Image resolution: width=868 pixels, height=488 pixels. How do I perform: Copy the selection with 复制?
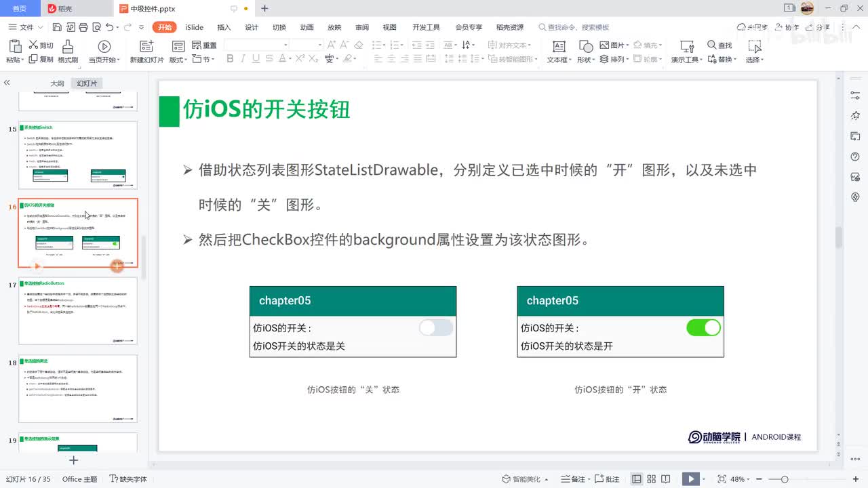[41, 59]
